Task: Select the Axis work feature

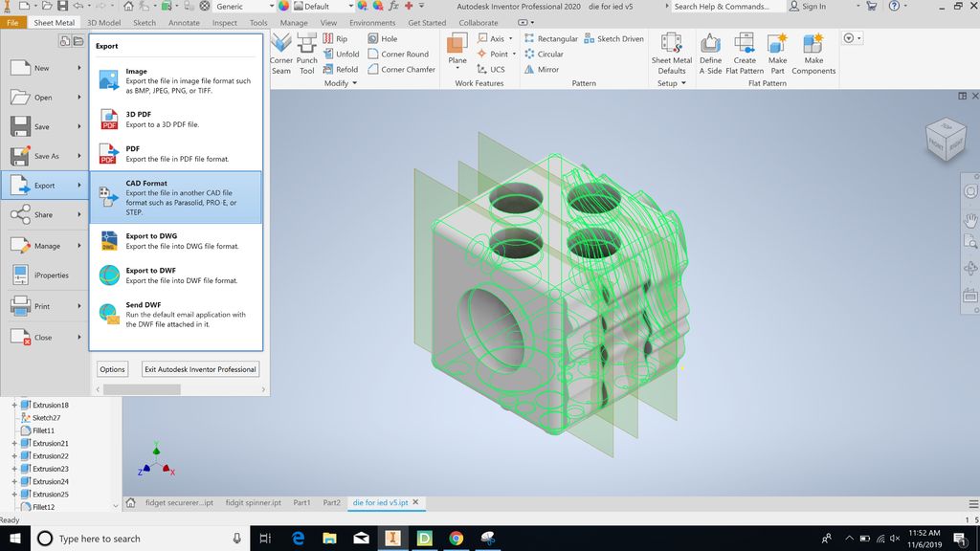Action: pos(495,38)
